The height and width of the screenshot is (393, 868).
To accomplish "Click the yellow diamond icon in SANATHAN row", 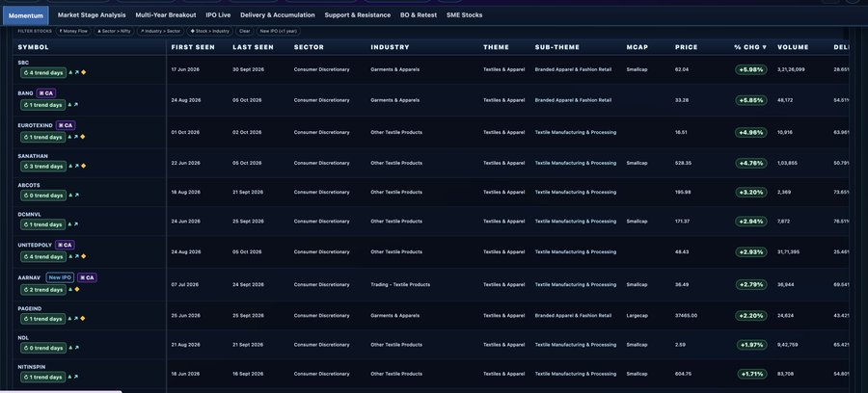I will click(x=83, y=166).
